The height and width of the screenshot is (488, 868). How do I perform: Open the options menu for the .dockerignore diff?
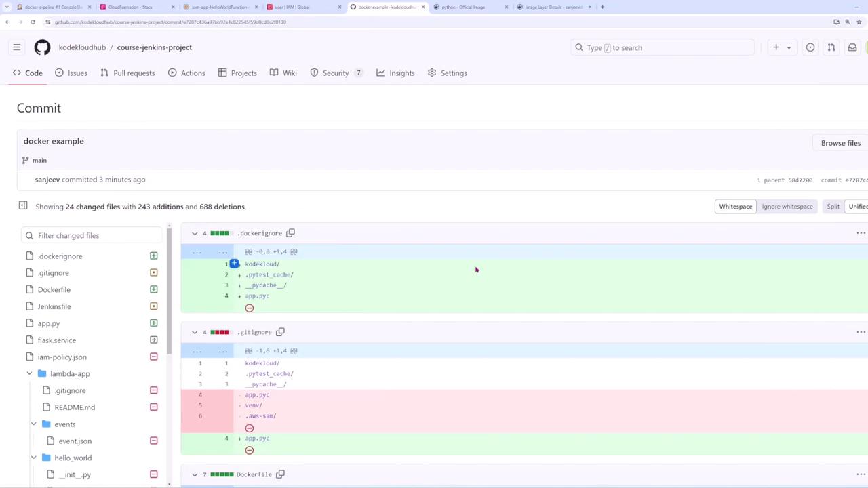(861, 233)
